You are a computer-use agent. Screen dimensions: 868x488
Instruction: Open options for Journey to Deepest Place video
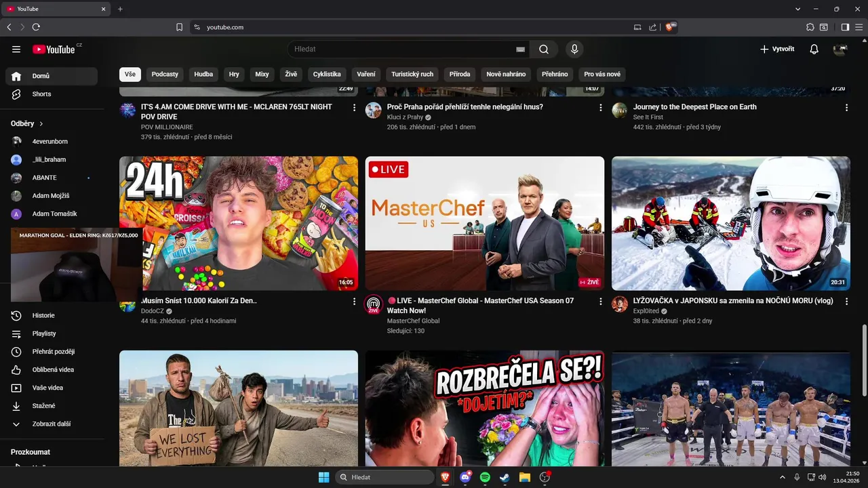point(846,107)
